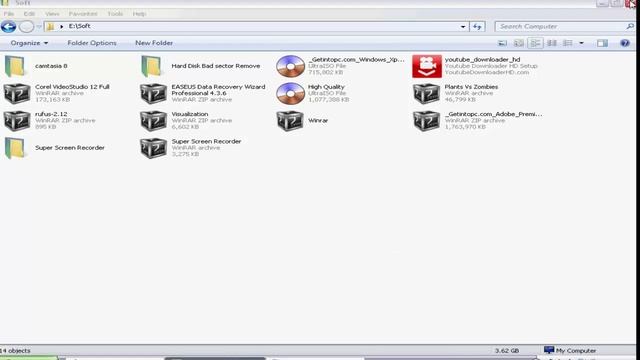The image size is (640, 360).
Task: Click the name 'Hard Disk Bad sector Remove'
Action: [216, 66]
